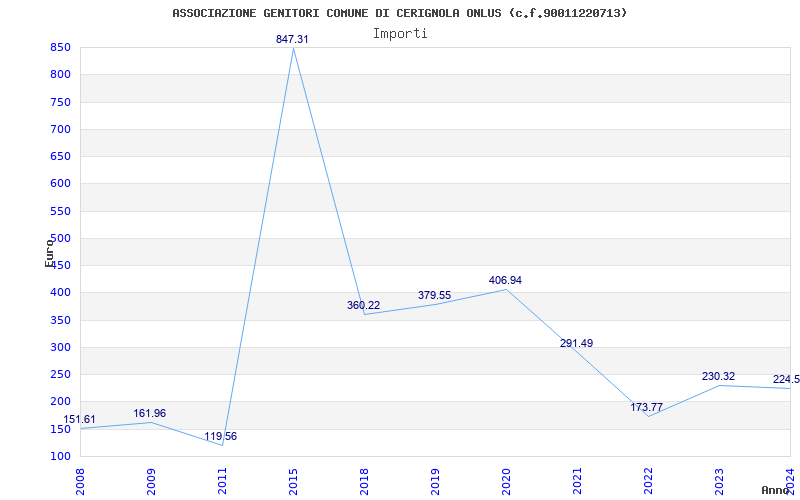Click the 100 y-axis tick label
Image resolution: width=800 pixels, height=500 pixels.
pos(60,456)
